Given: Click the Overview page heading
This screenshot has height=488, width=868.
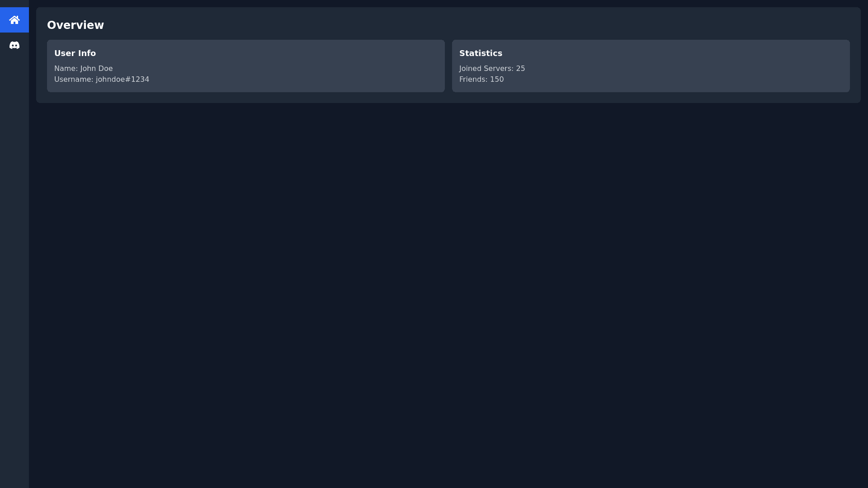Looking at the screenshot, I should click(x=75, y=25).
